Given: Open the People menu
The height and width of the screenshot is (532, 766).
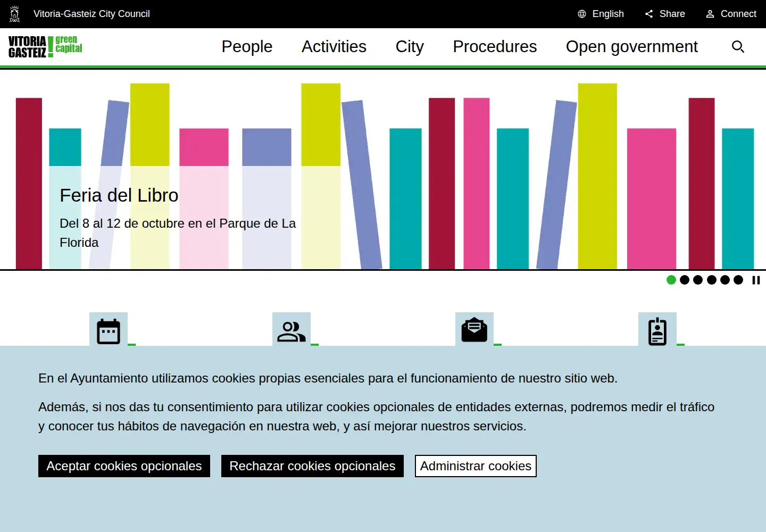Looking at the screenshot, I should coord(247,47).
